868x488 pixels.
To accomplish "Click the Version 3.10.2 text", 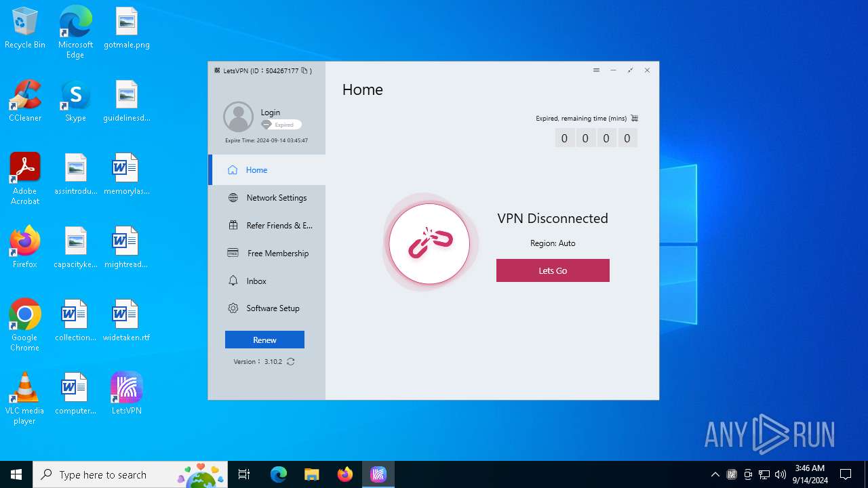I will [258, 362].
